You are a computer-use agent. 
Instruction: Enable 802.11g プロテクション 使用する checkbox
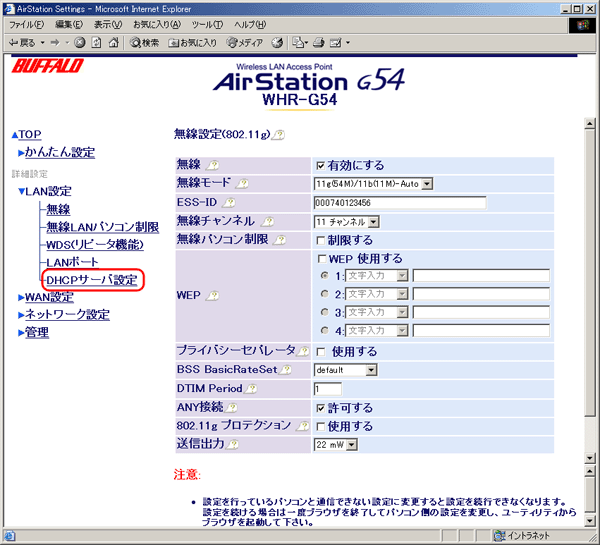(x=321, y=426)
